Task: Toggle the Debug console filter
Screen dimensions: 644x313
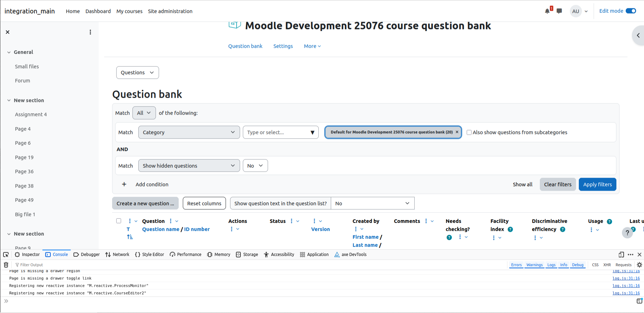Action: click(x=578, y=265)
